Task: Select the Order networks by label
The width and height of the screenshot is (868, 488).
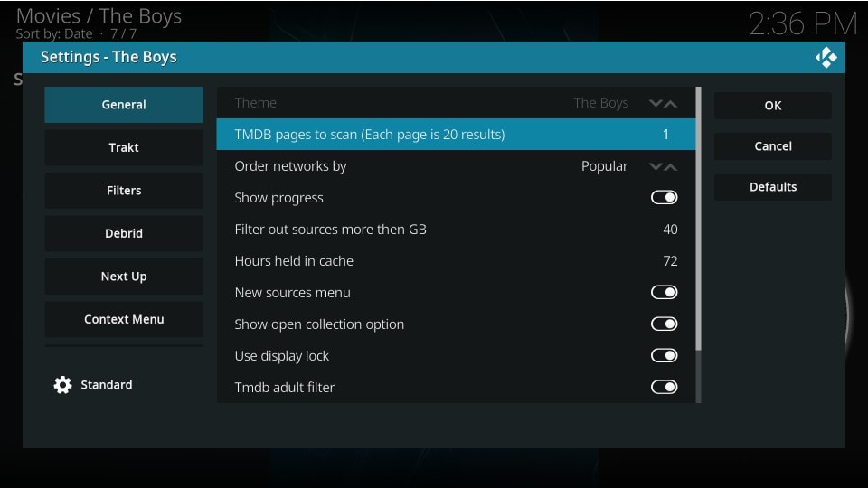Action: (x=290, y=166)
